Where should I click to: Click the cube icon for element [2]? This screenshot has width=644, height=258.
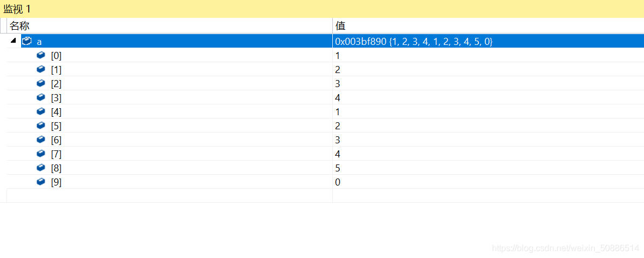(x=41, y=83)
